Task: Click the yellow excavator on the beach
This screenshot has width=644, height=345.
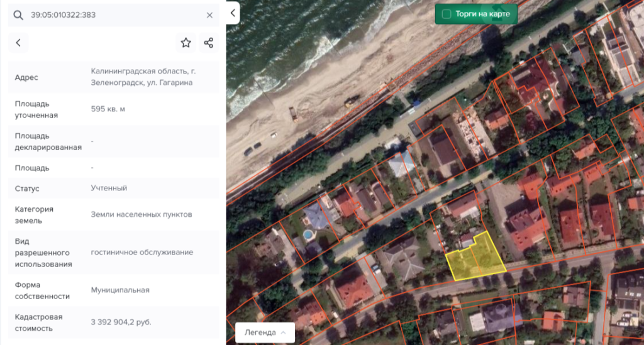Action: pos(352,101)
